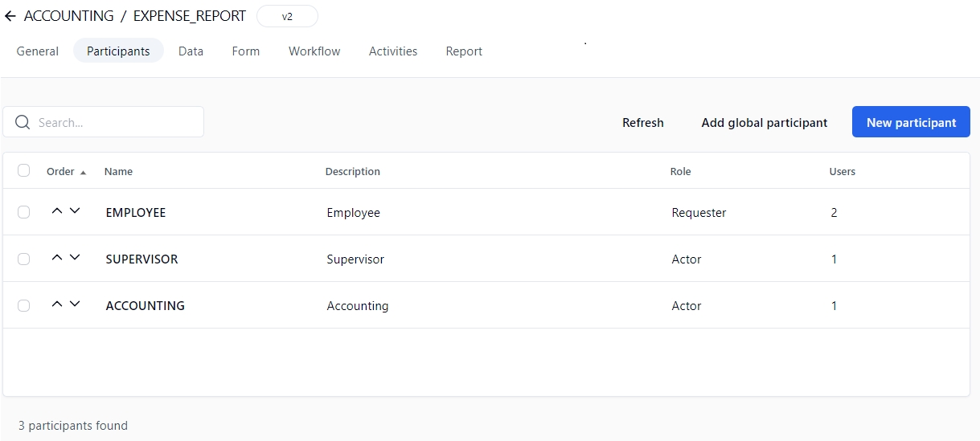Check the select-all checkbox in header
The height and width of the screenshot is (441, 980).
(23, 170)
